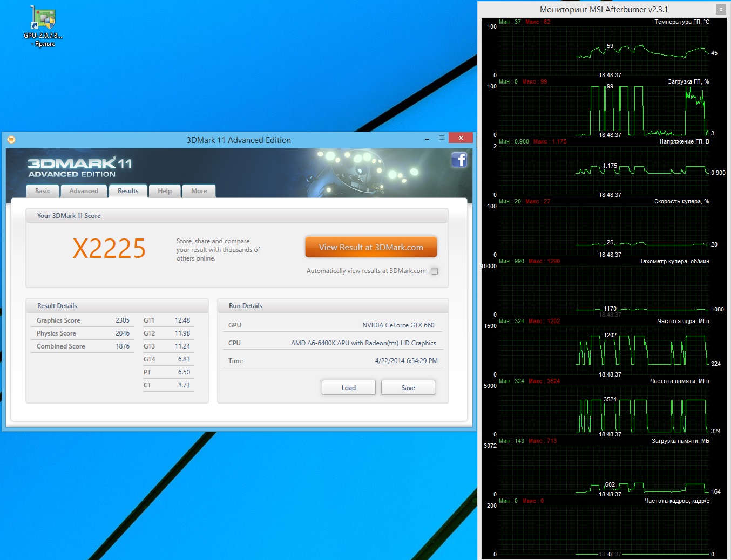Close the MSI Afterburner monitoring window

click(x=721, y=10)
